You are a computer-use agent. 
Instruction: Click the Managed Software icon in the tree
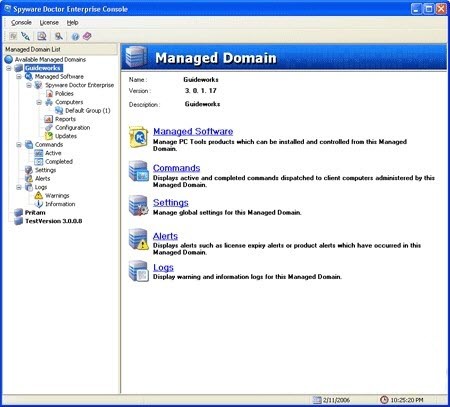29,77
